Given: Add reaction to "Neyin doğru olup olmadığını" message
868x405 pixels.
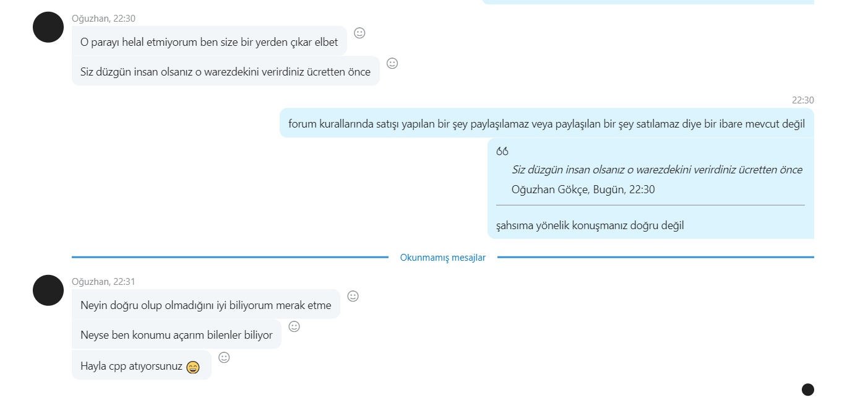Looking at the screenshot, I should coord(353,296).
